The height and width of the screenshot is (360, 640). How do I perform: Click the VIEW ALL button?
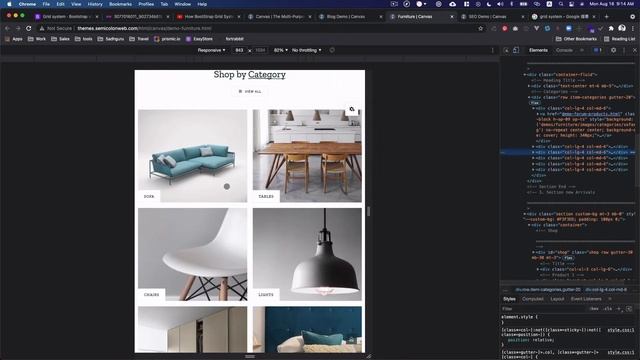250,91
